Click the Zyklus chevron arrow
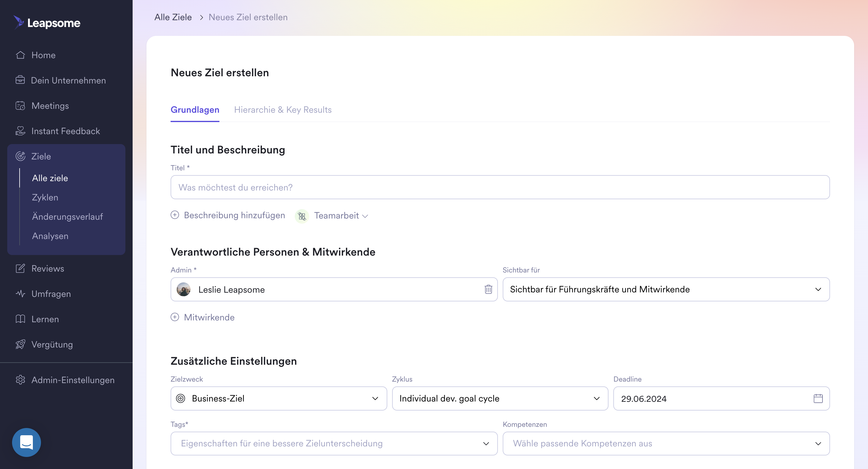The width and height of the screenshot is (868, 469). click(597, 398)
